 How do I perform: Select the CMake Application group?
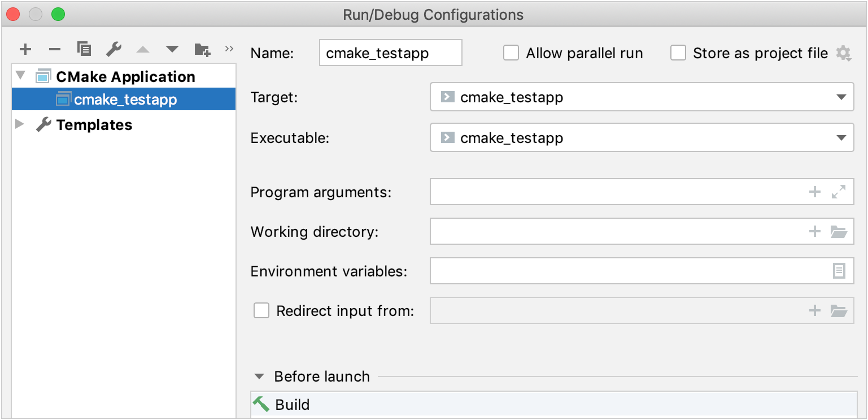click(x=125, y=76)
